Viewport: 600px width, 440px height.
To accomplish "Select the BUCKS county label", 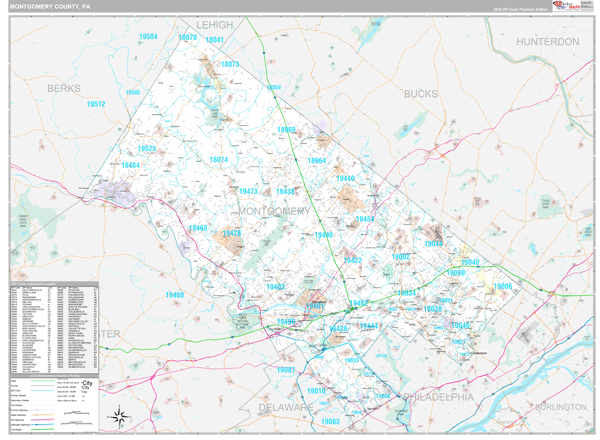I will tap(421, 94).
